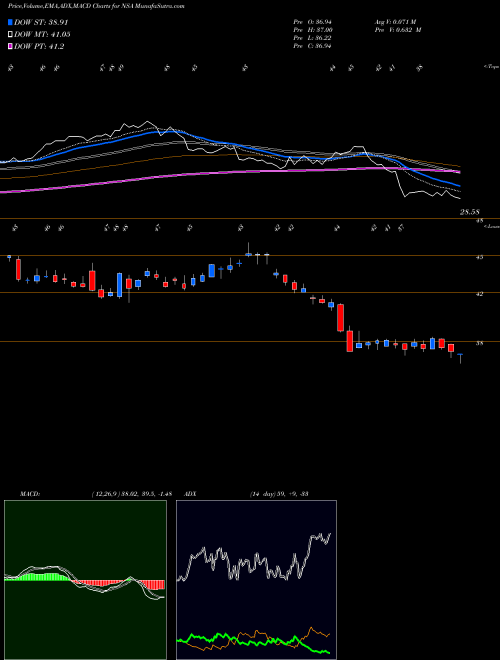Click the 'Pre O: 36.94' value
This screenshot has width=500, height=660.
click(x=312, y=21)
